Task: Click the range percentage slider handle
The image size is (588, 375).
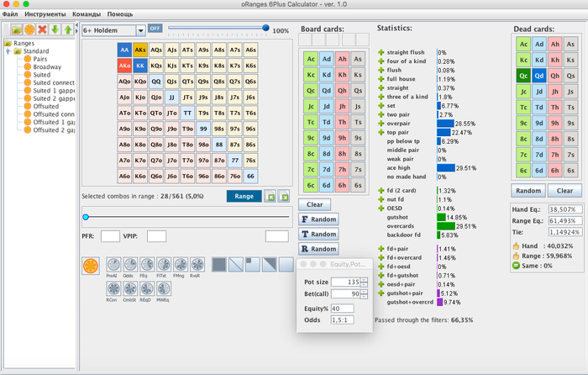Action: pos(86,217)
